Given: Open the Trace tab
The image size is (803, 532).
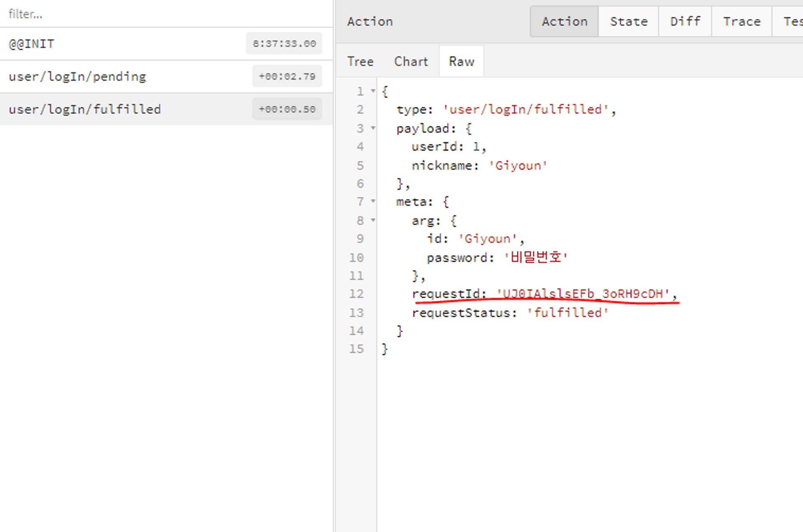Looking at the screenshot, I should (x=742, y=21).
